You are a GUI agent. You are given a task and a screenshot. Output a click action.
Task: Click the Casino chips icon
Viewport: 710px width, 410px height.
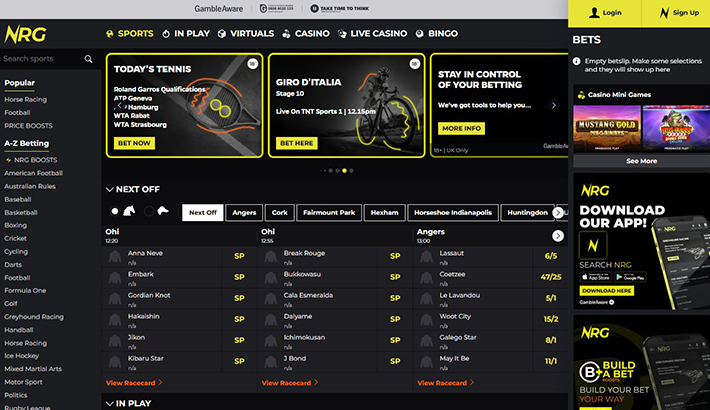pos(286,34)
